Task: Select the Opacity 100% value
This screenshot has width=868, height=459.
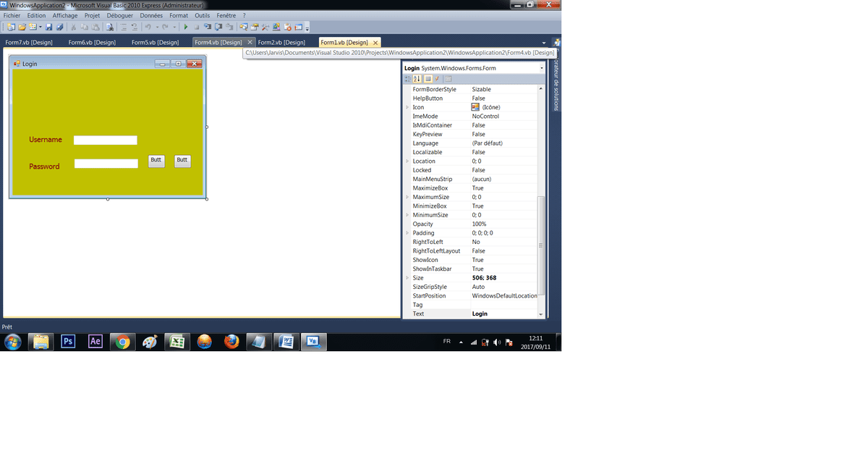Action: [x=480, y=224]
